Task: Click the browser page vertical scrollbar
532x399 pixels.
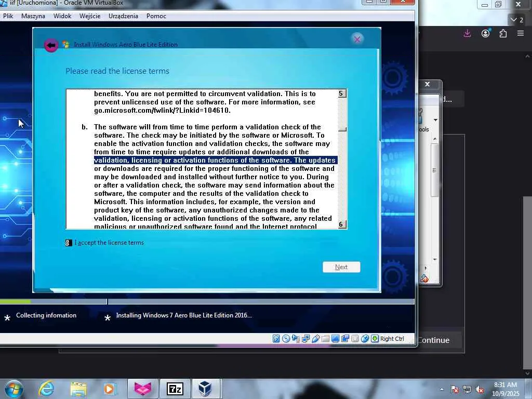Action: (x=527, y=283)
